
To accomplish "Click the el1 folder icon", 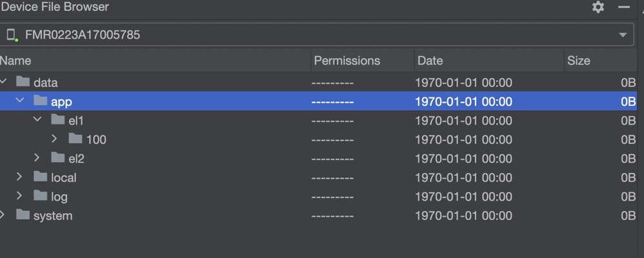I will 58,120.
